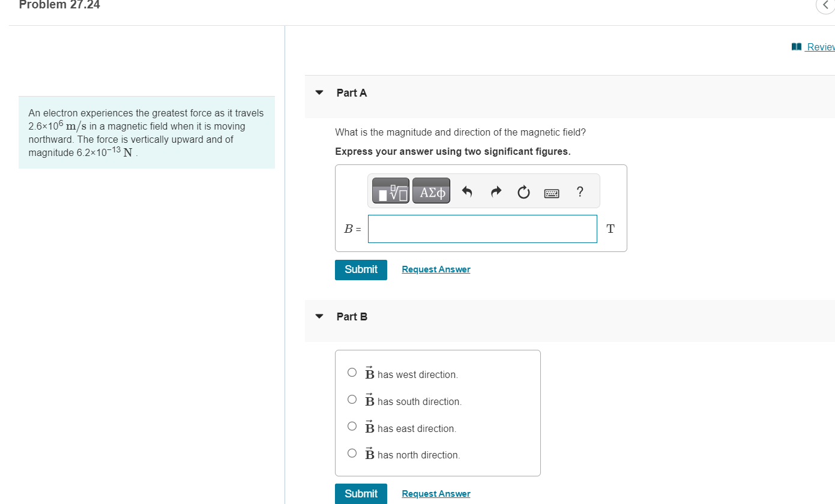This screenshot has height=504, width=835.
Task: Click the Review bookmark icon
Action: click(797, 46)
